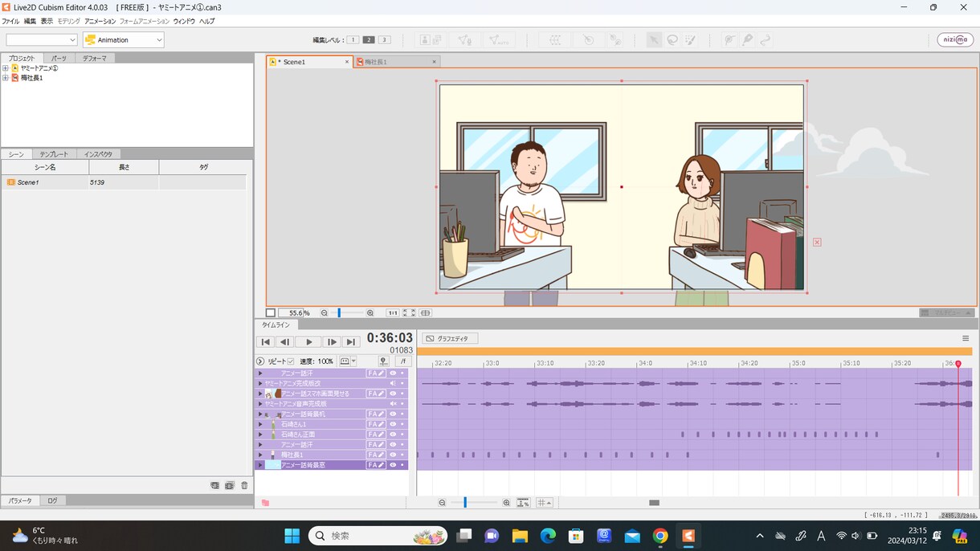980x551 pixels.
Task: Expand the ヤミートアニメ① project tree item
Action: pyautogui.click(x=5, y=68)
